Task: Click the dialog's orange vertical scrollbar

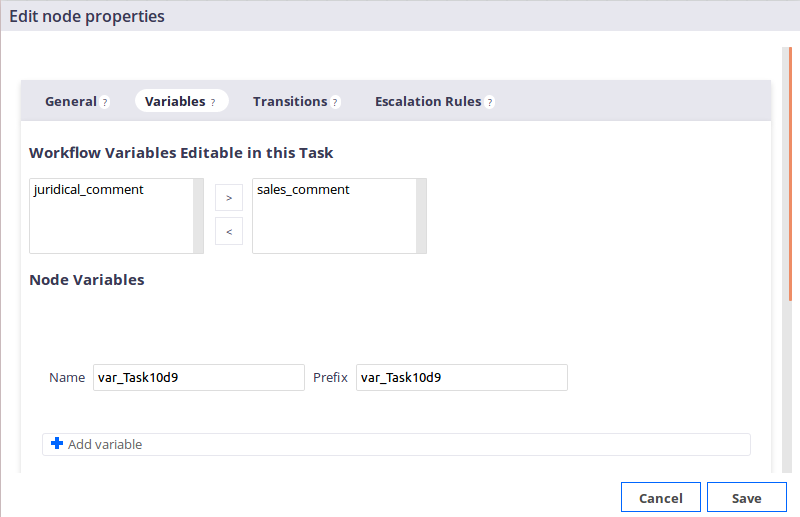Action: pos(790,174)
